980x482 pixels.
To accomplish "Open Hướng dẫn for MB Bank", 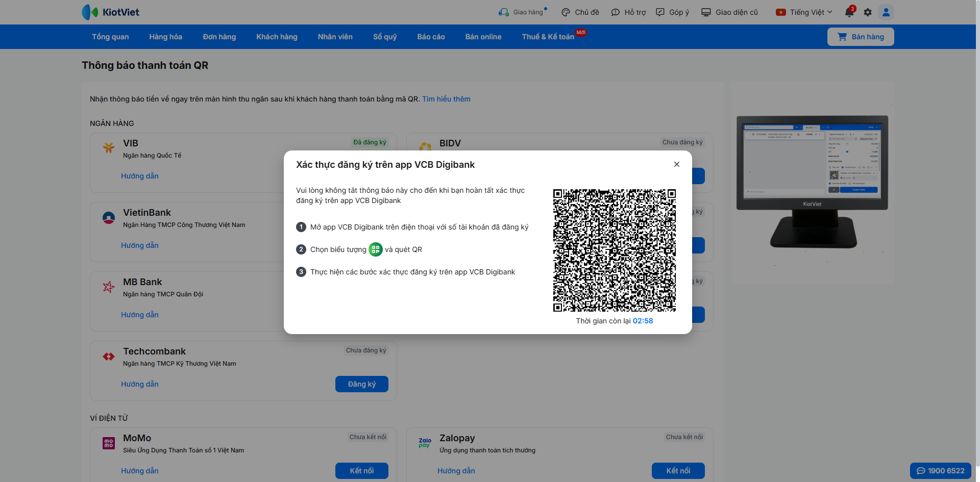I will coord(140,315).
